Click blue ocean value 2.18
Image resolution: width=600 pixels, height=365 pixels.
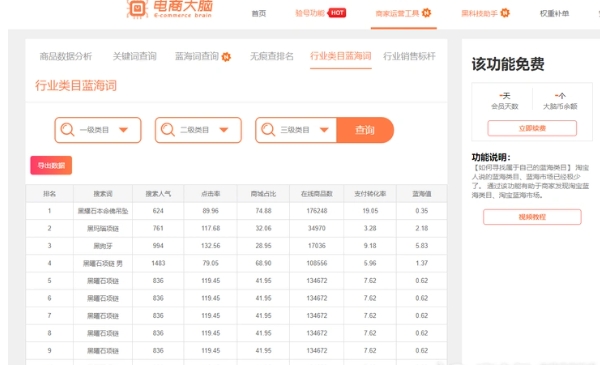[x=422, y=228]
